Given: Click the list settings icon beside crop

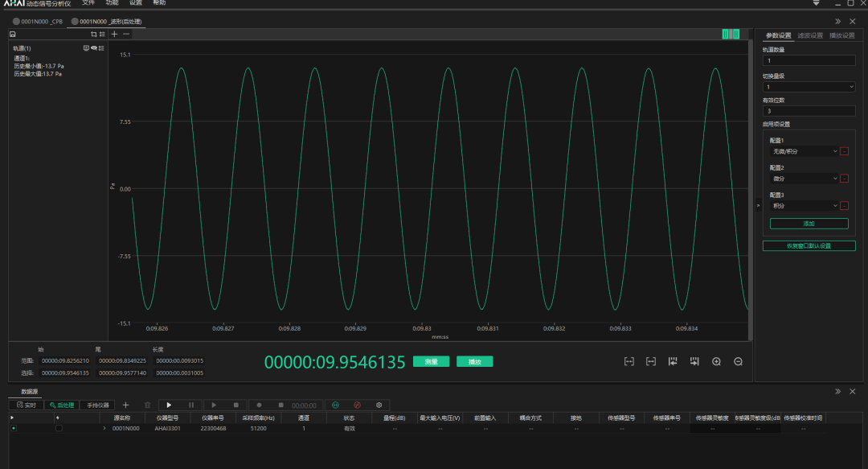Looking at the screenshot, I should point(102,35).
